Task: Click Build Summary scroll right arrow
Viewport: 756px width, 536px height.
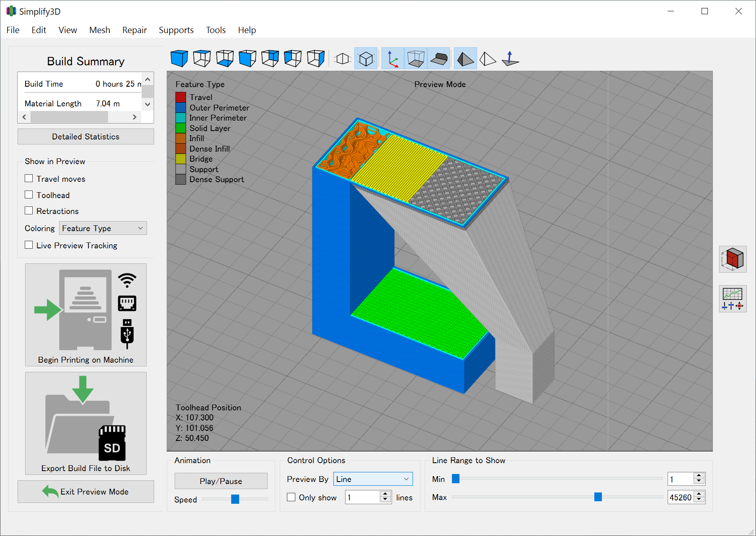Action: pyautogui.click(x=134, y=117)
